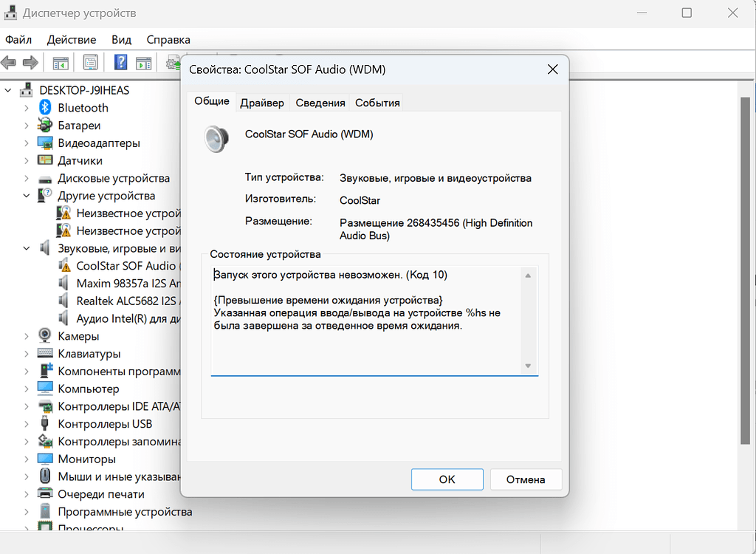
Task: Toggle the action pane toolbar icon
Action: (x=143, y=64)
